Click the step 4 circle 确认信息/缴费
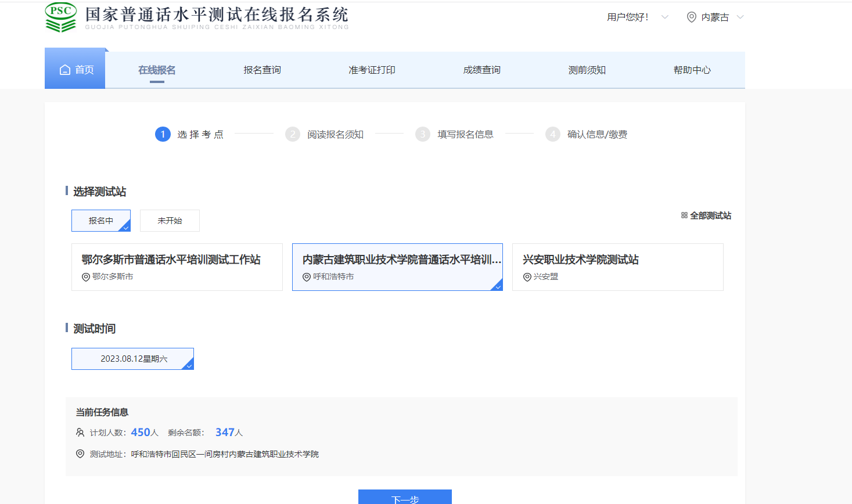The width and height of the screenshot is (852, 504). 553,135
